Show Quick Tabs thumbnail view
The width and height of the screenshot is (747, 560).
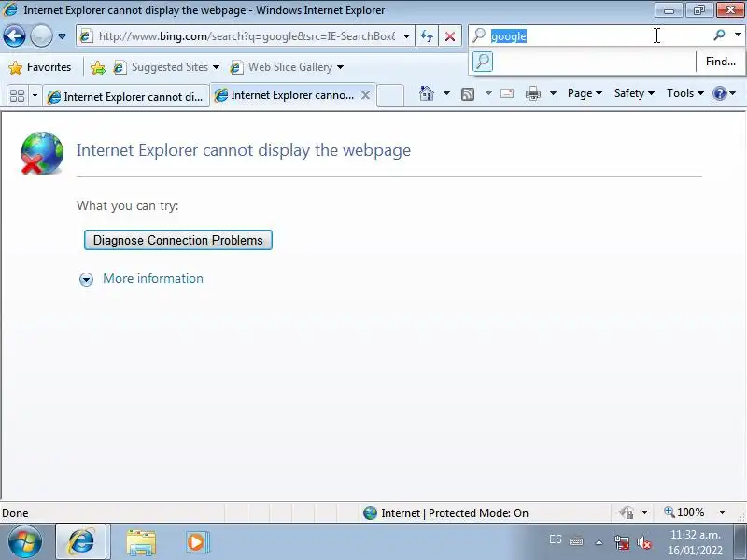(x=17, y=96)
